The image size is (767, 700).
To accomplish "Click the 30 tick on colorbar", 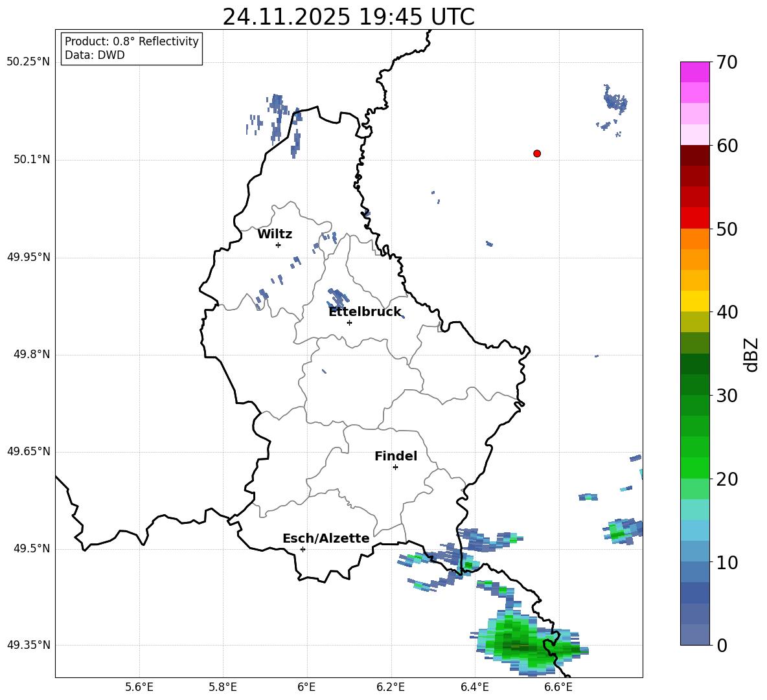I will (727, 396).
